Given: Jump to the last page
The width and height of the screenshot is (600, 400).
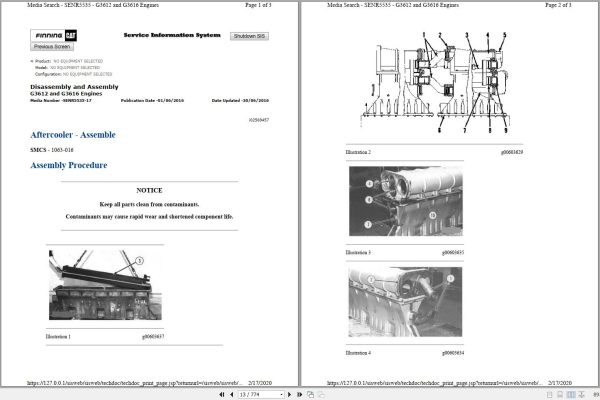Looking at the screenshot, I should pyautogui.click(x=299, y=394).
